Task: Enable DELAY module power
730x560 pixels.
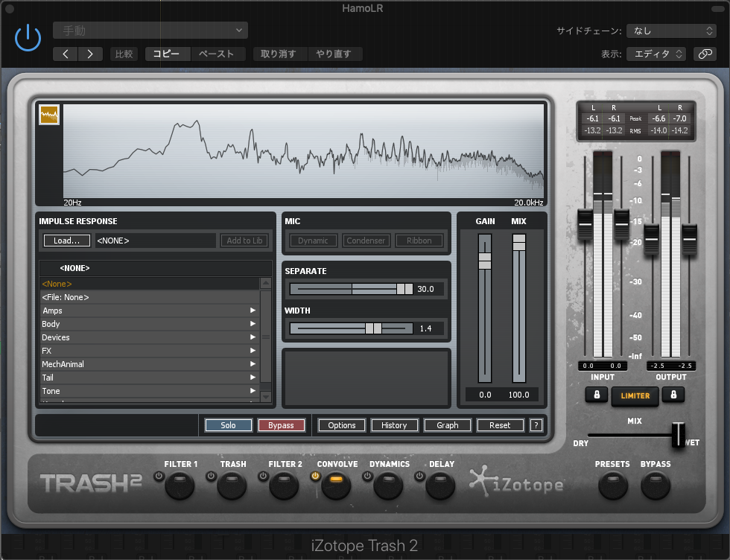Action: (419, 476)
